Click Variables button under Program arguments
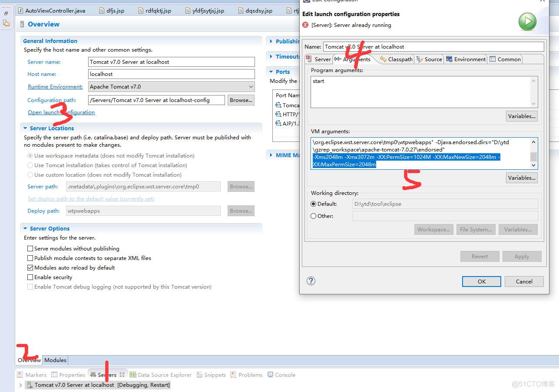This screenshot has width=559, height=392. pos(522,116)
